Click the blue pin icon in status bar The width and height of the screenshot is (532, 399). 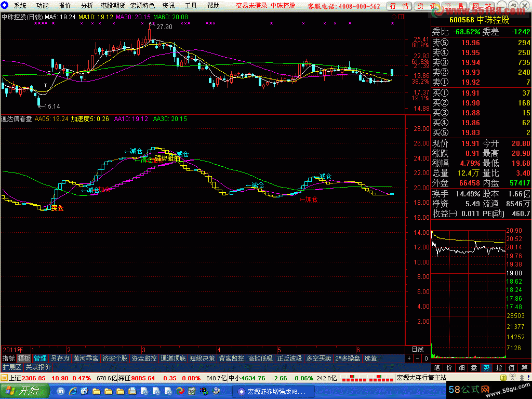(528, 378)
